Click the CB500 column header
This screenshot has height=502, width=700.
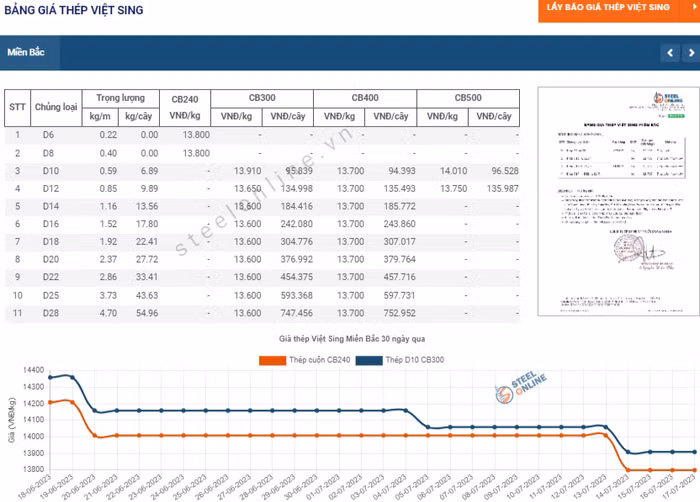(468, 98)
